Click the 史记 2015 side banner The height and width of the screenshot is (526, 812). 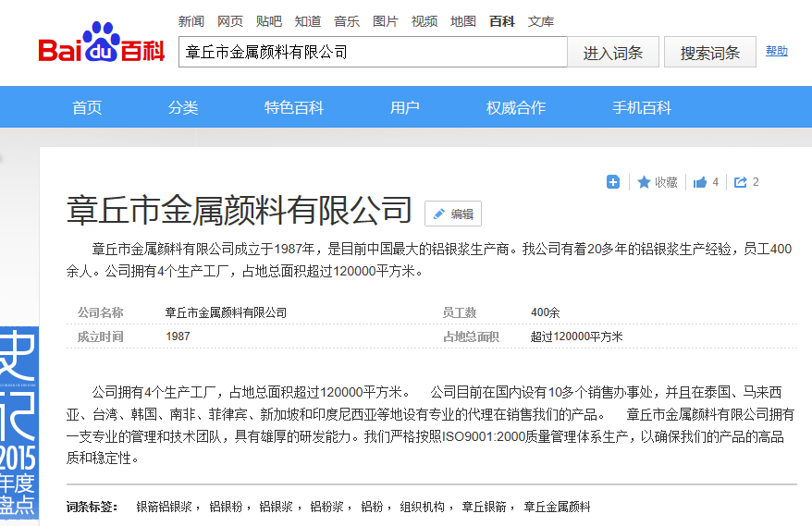point(18,421)
